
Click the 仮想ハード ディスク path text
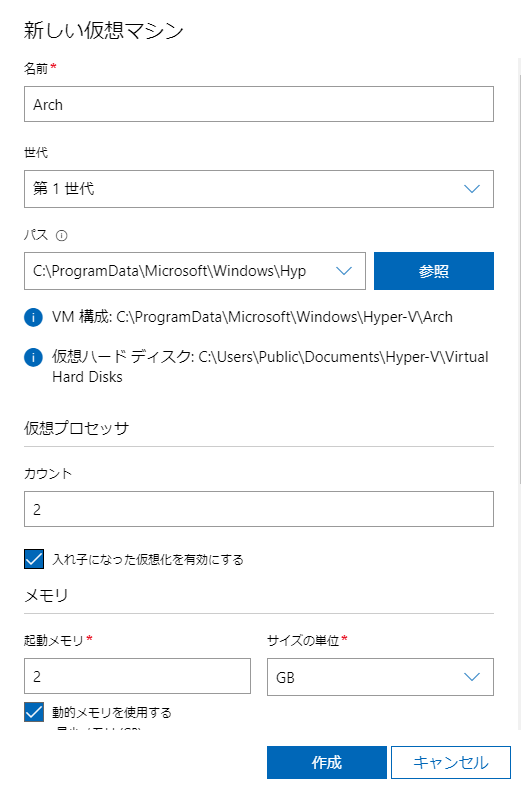pyautogui.click(x=270, y=367)
